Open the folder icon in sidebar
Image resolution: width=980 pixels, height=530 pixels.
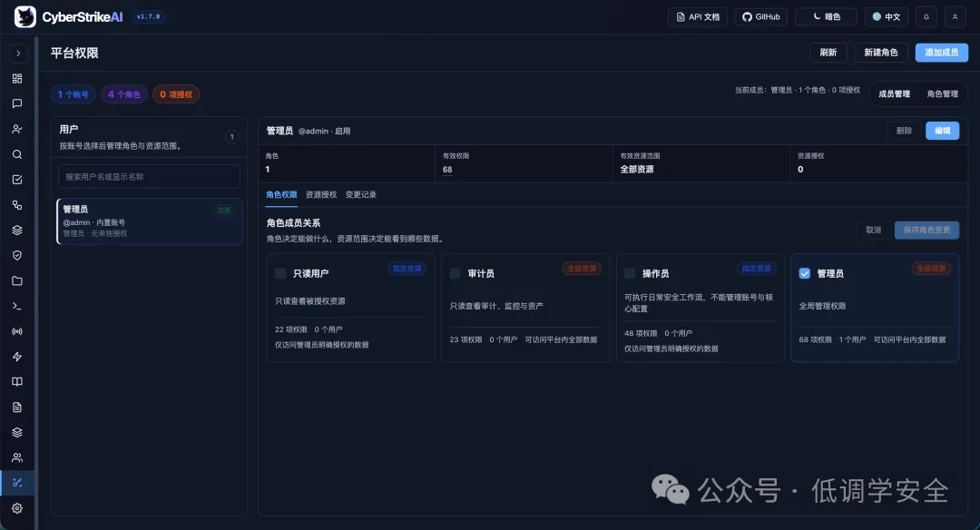tap(17, 281)
